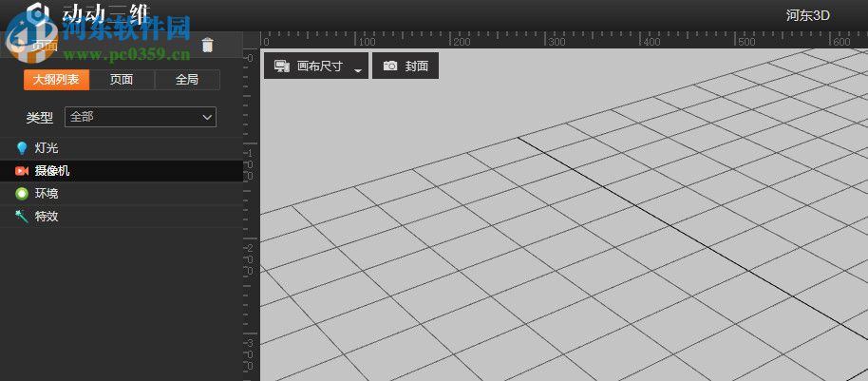Select the 特效 outline row
The height and width of the screenshot is (381, 868).
(122, 217)
